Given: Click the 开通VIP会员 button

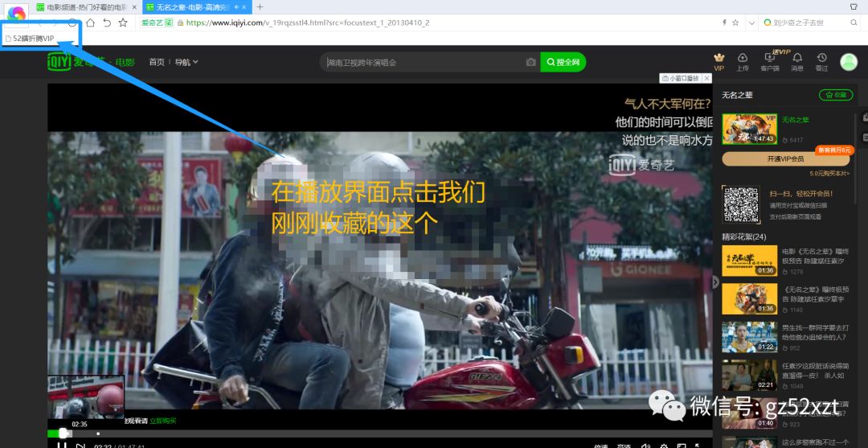Looking at the screenshot, I should click(785, 158).
